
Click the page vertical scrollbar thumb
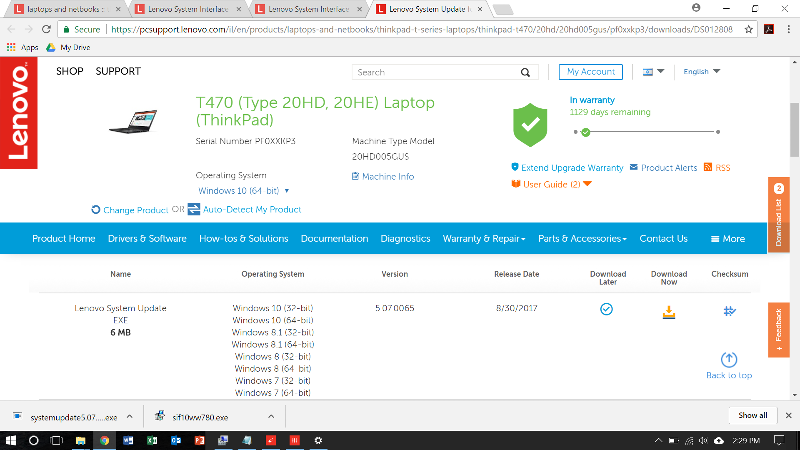[794, 130]
